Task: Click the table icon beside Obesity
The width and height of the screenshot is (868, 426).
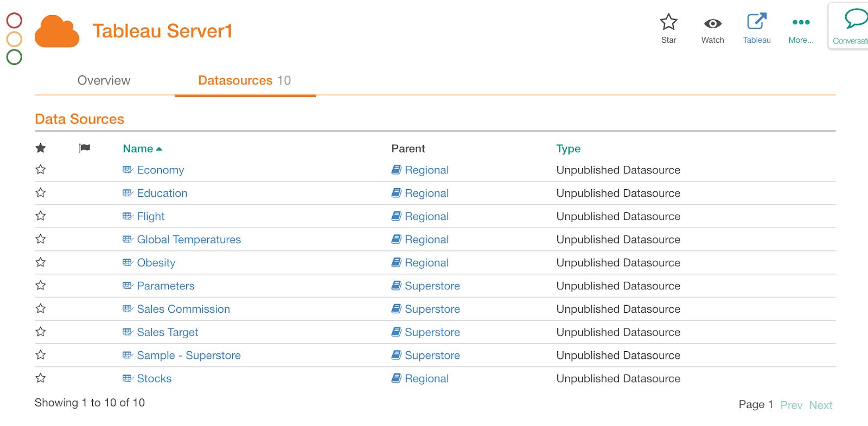Action: [128, 262]
